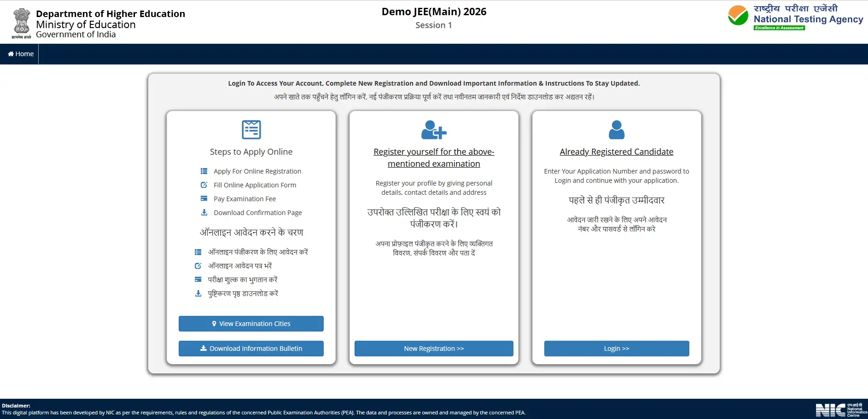Click 'ऑनलाइन आवेदन करने के चरण' heading
The width and height of the screenshot is (868, 419).
click(251, 233)
